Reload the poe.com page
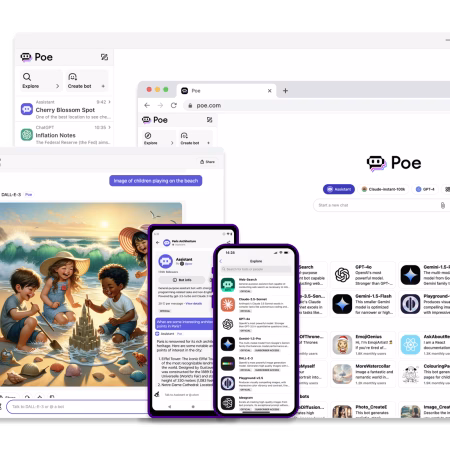This screenshot has height=450, width=450. (174, 105)
